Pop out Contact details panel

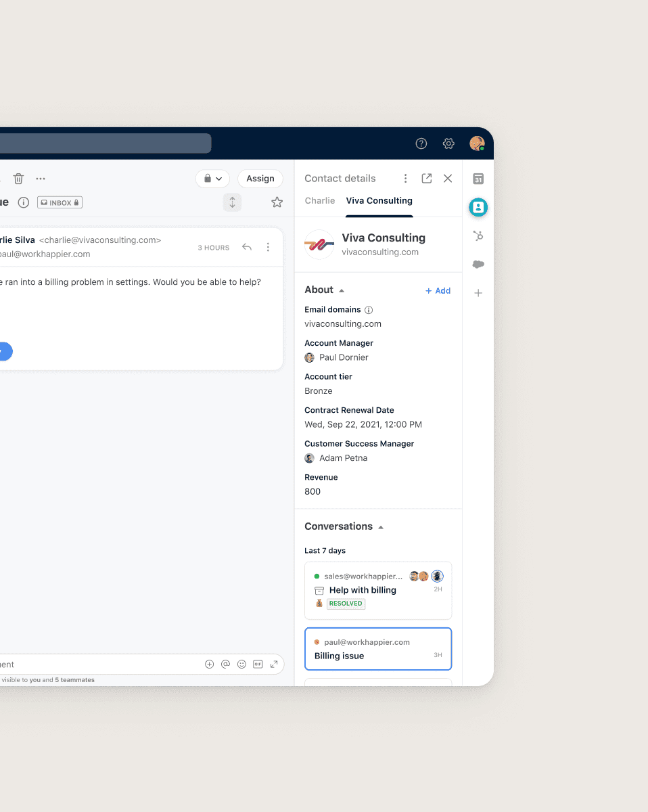pyautogui.click(x=427, y=179)
